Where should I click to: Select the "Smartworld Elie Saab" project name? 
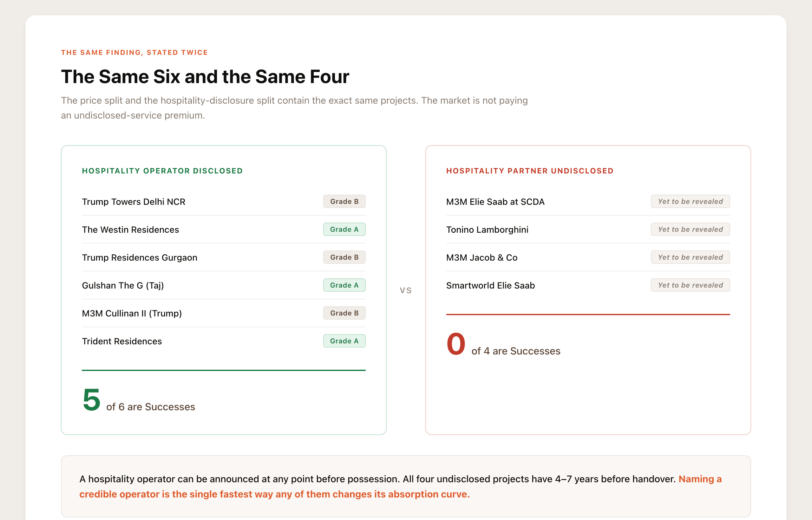(490, 286)
